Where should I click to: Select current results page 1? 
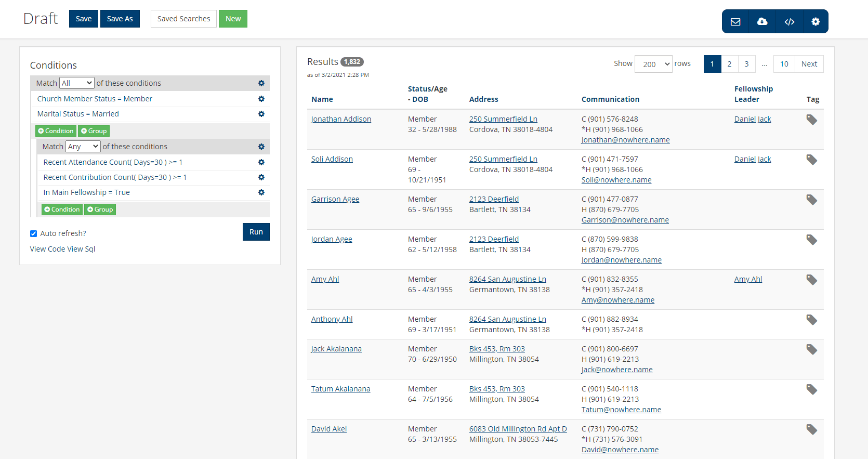point(712,64)
